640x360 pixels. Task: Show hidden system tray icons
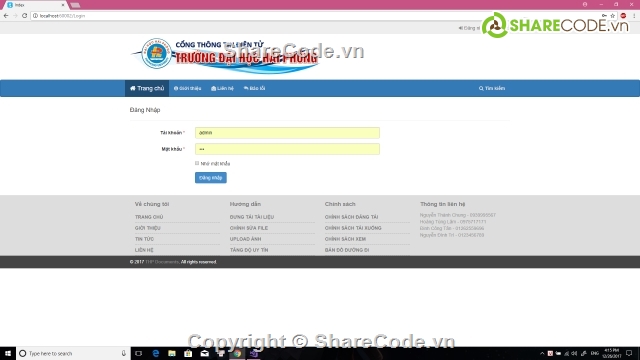click(542, 353)
